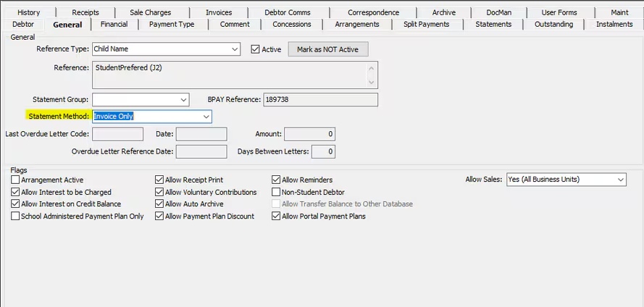Image resolution: width=644 pixels, height=307 pixels.
Task: Switch to the Debtor tab
Action: [23, 24]
